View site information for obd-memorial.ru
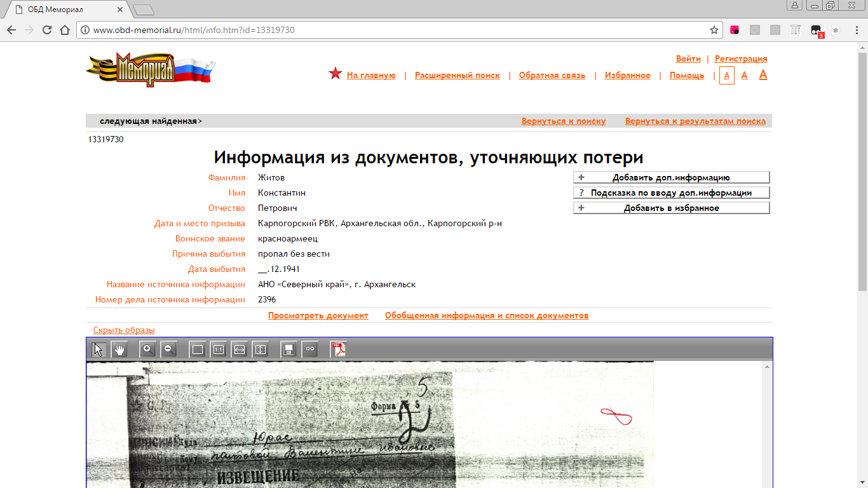This screenshot has width=868, height=488. [85, 30]
